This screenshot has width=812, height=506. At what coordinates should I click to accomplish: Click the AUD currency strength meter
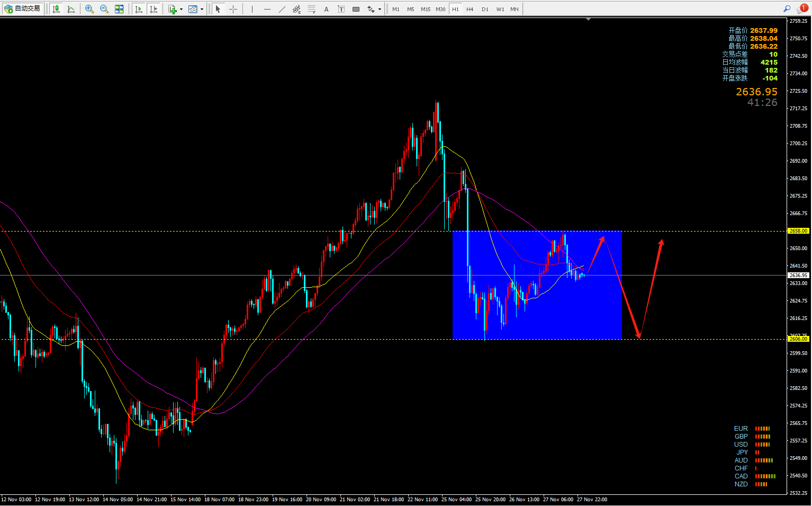[764, 460]
